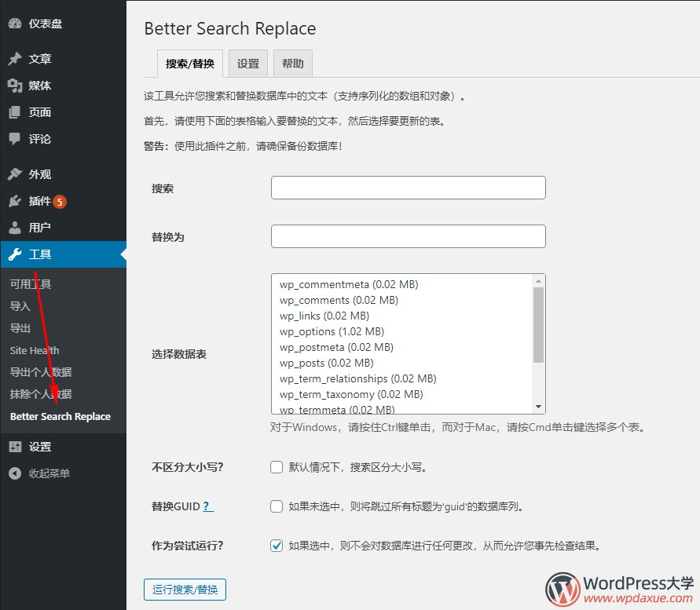The height and width of the screenshot is (610, 700).
Task: Uncheck the 作为尝试运行 checkbox
Action: (x=277, y=546)
